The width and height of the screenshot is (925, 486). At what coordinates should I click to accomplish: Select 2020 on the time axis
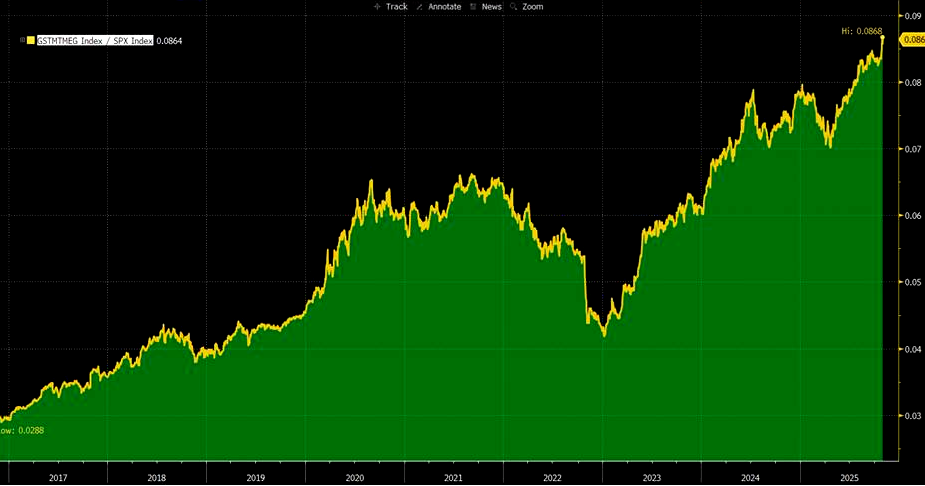pos(355,478)
